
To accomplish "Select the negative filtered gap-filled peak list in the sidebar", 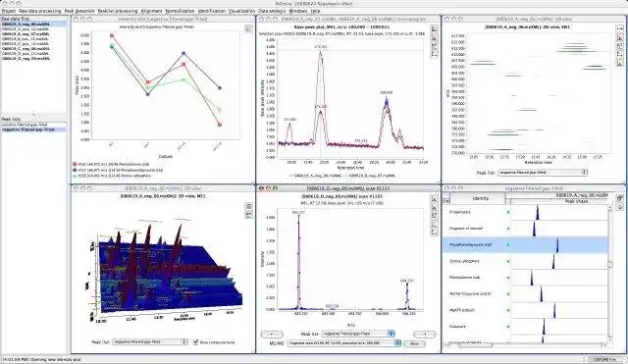I will [x=33, y=130].
